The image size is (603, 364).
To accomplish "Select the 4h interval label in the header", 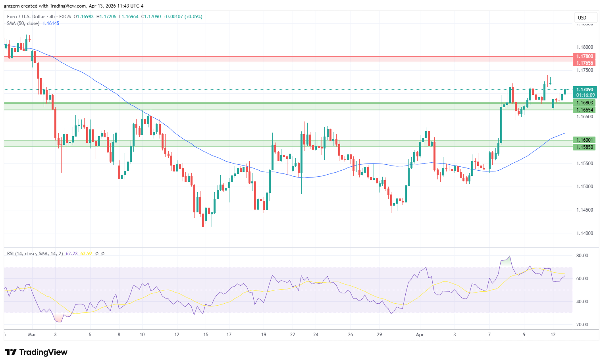I will tap(52, 17).
